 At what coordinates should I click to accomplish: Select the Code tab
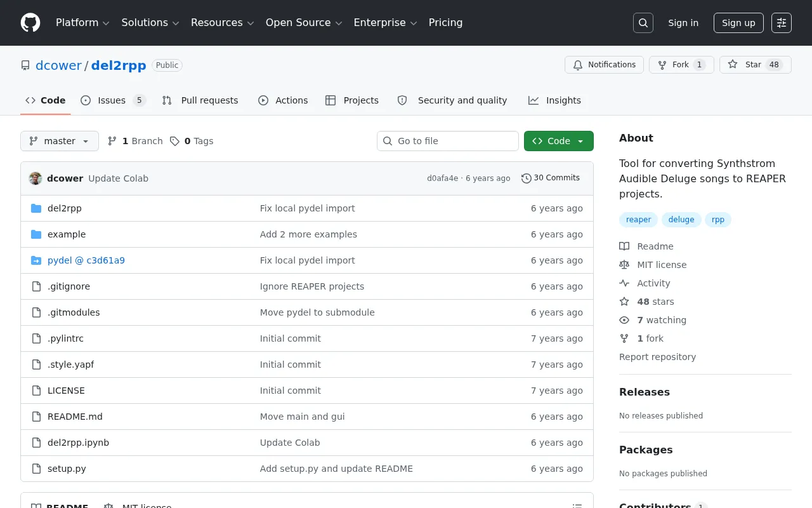46,100
